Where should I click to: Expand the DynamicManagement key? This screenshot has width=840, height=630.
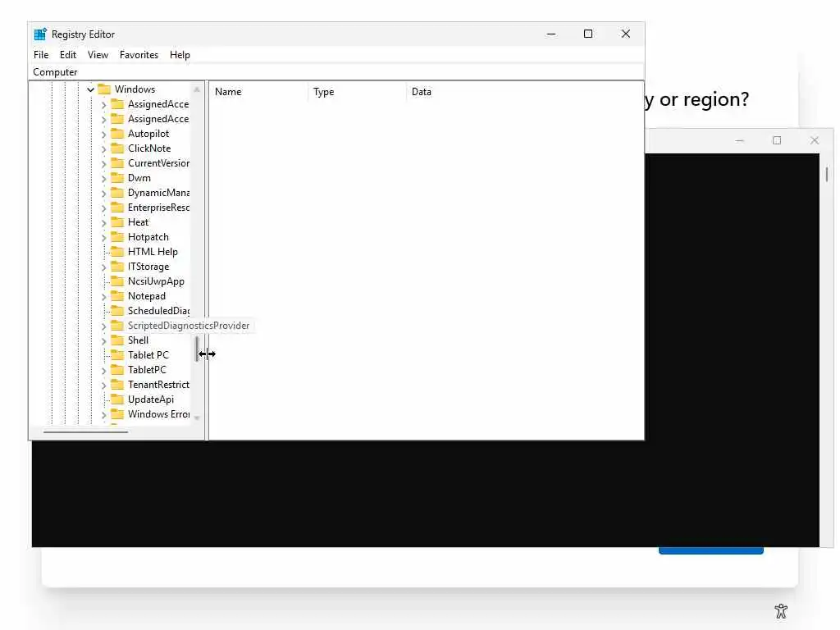[x=104, y=193]
